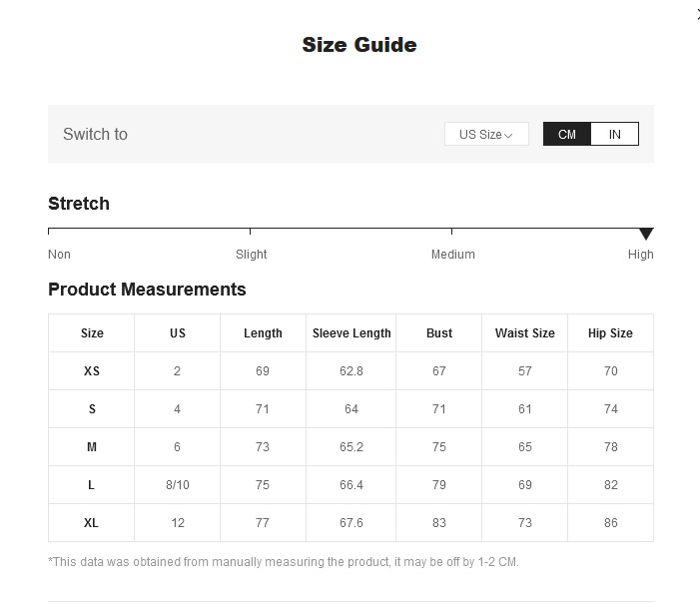700x603 pixels.
Task: Click the Medium stretch label
Action: click(x=452, y=255)
